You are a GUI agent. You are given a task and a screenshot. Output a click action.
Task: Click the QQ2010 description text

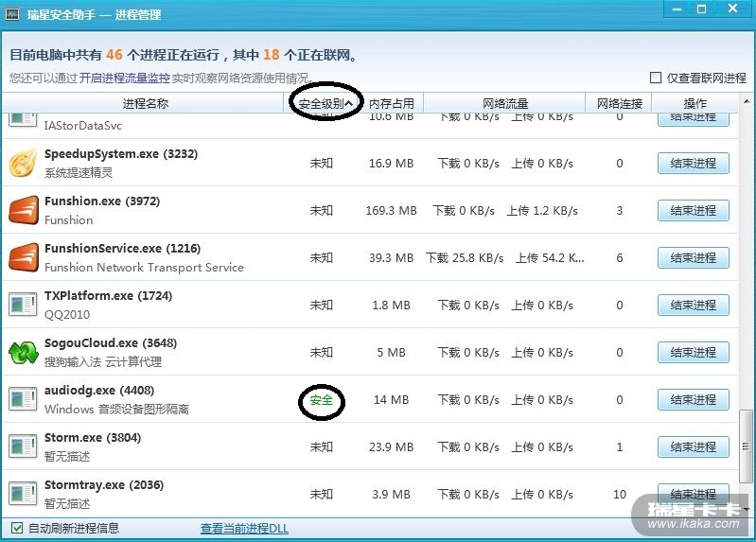tap(67, 315)
